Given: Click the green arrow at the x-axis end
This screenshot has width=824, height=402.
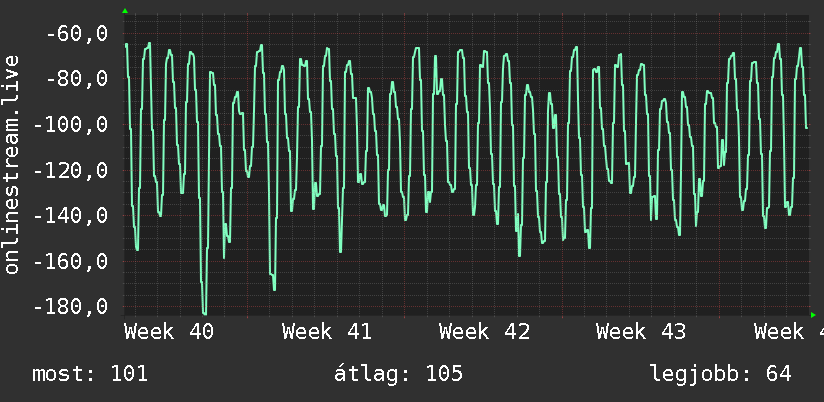Looking at the screenshot, I should pos(813,315).
